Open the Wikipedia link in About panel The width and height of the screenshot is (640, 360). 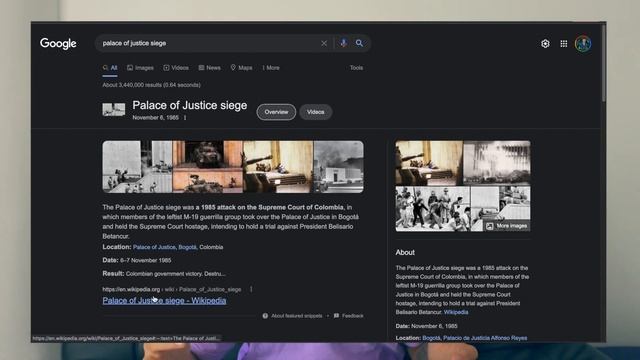click(x=456, y=312)
